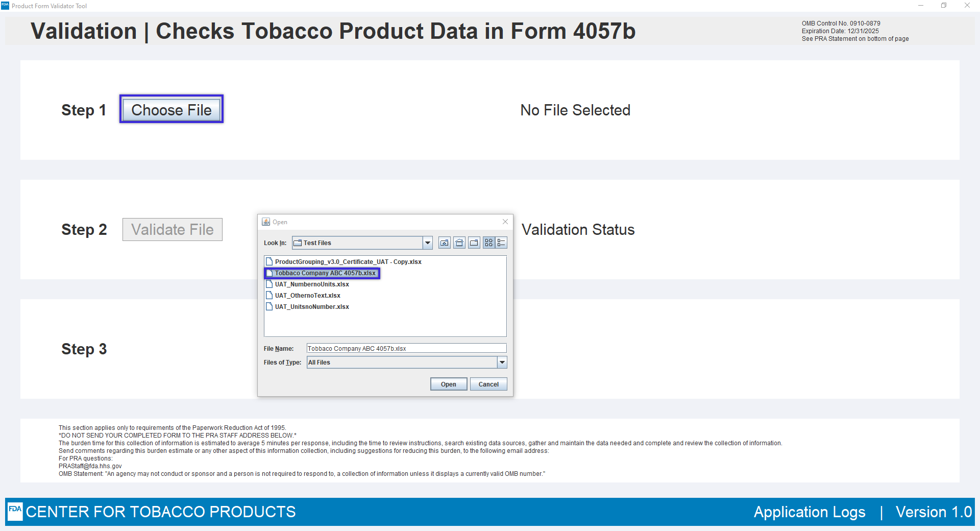Viewport: 980px width, 531px height.
Task: Click the File Name text field
Action: coord(406,349)
